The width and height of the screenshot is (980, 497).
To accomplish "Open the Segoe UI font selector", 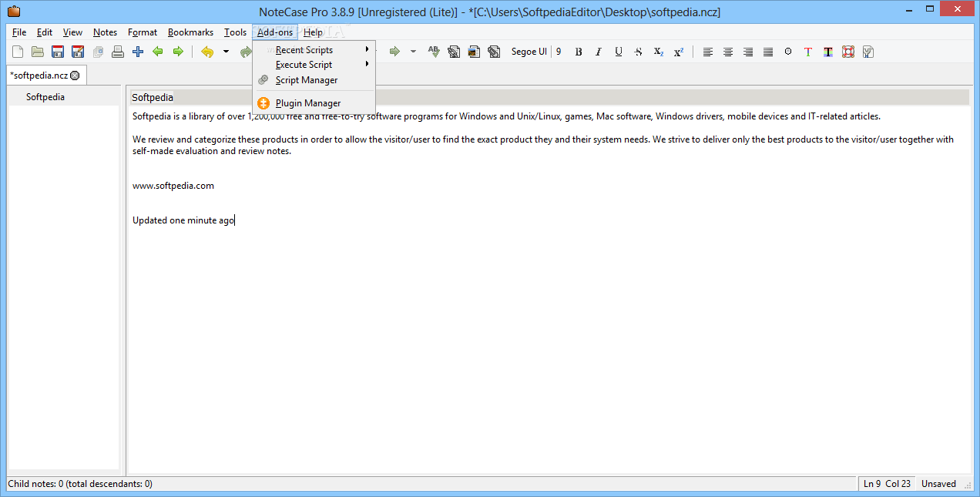I will 529,52.
